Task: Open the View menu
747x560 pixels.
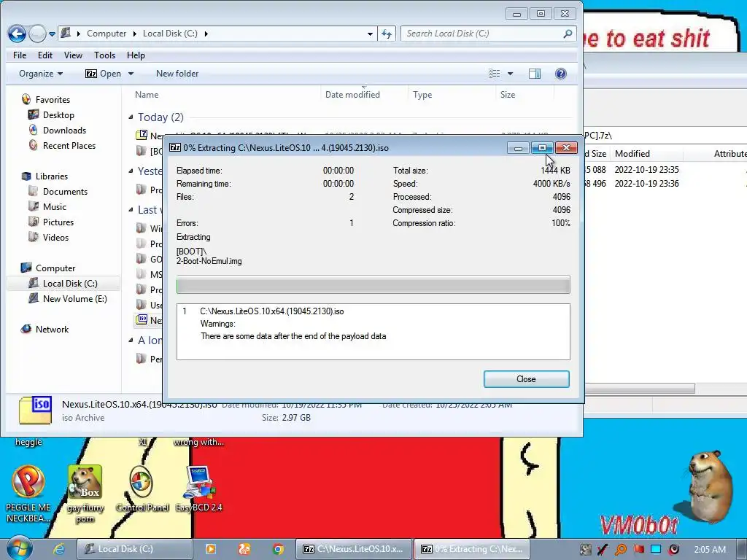Action: [73, 55]
